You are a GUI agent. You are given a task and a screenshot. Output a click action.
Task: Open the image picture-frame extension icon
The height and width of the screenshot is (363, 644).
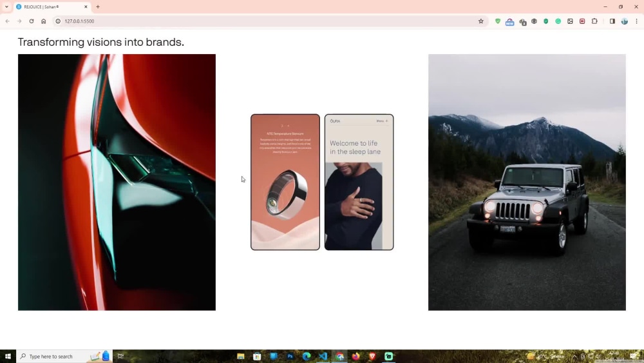tap(570, 21)
